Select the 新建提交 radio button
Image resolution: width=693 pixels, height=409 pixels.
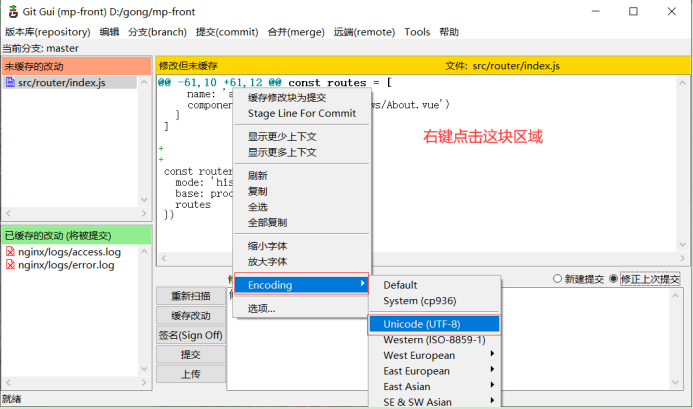click(x=557, y=279)
